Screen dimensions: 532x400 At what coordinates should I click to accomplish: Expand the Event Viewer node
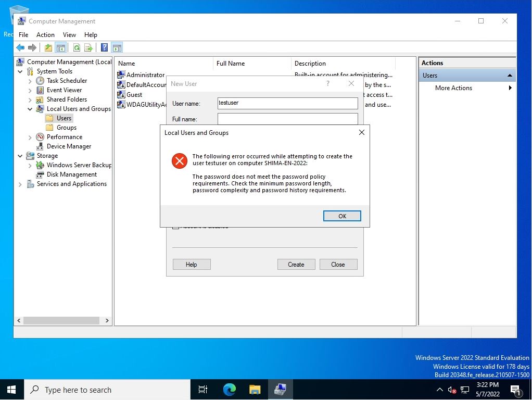30,90
